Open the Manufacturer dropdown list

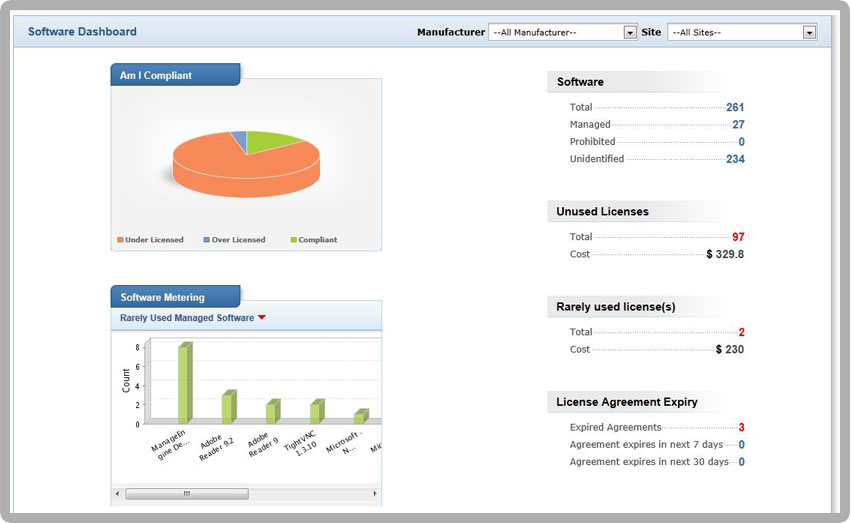point(630,32)
